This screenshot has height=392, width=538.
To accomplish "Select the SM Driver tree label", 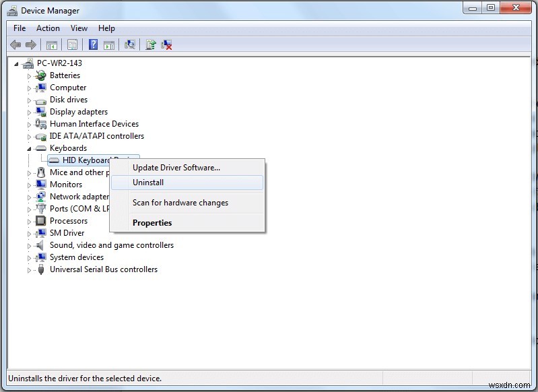I will 67,233.
